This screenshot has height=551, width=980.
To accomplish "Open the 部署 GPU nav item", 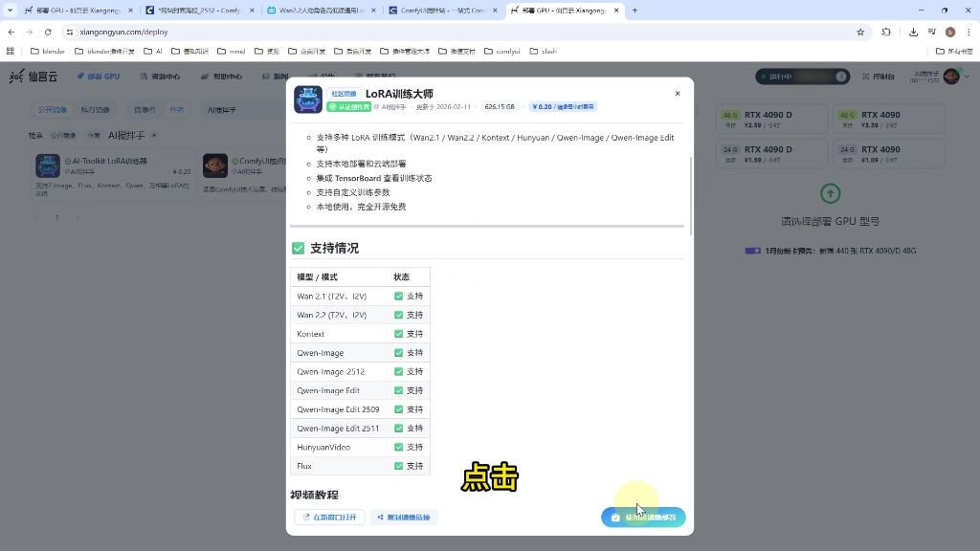I will click(99, 77).
